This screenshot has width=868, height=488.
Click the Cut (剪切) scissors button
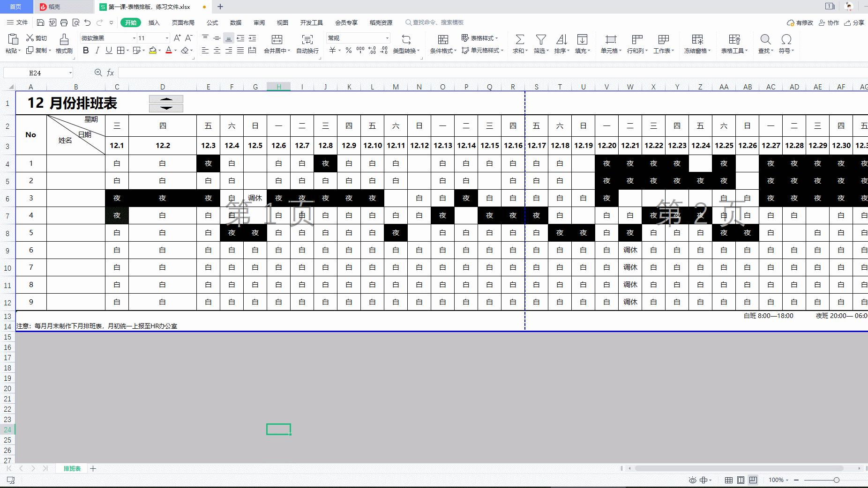point(37,38)
